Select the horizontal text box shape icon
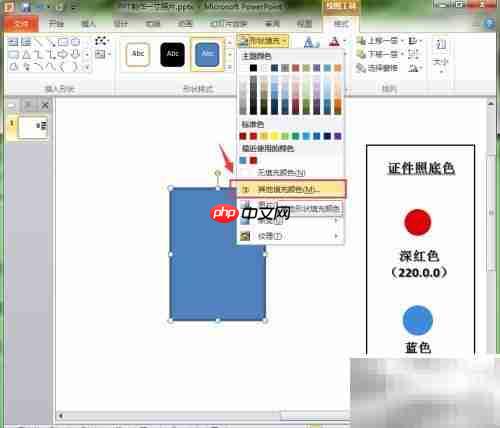Screen dimensions: 500x428 coord(13,42)
